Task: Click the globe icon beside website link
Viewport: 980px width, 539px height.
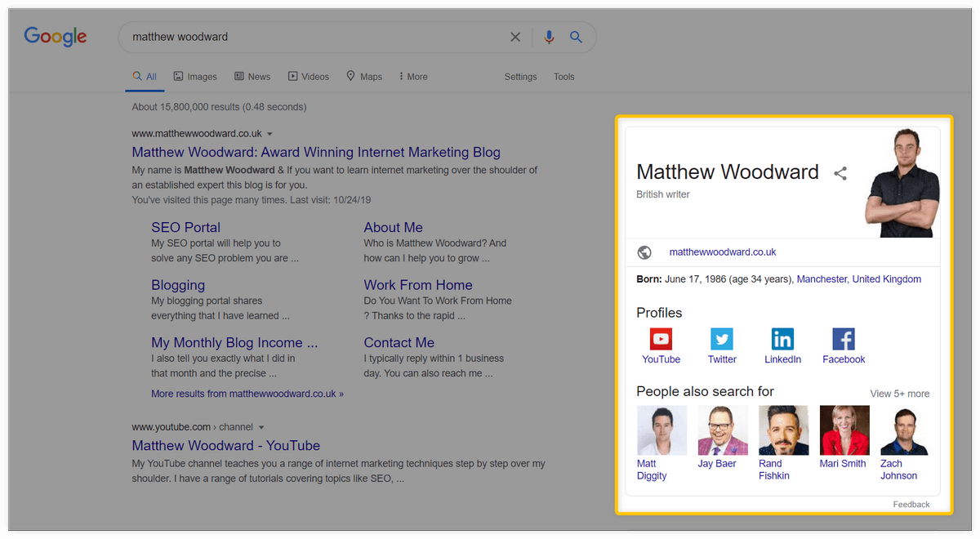Action: coord(644,252)
